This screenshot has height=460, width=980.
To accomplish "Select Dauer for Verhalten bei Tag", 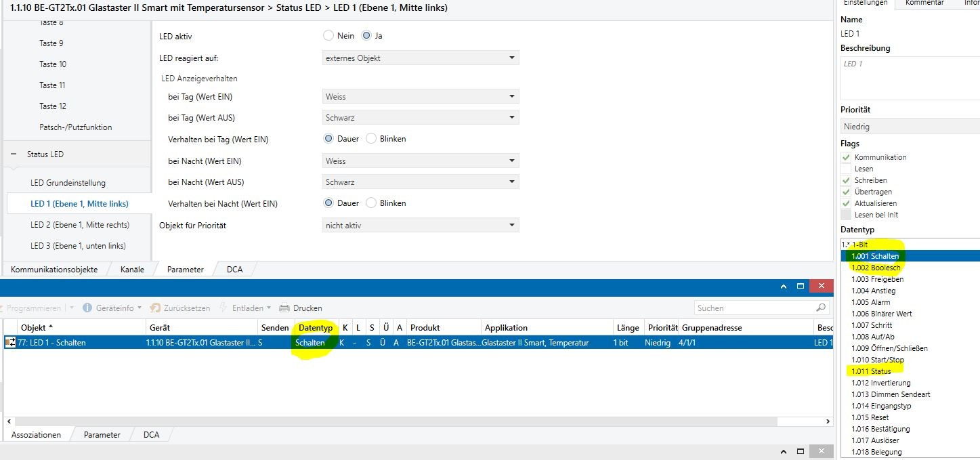I will (x=328, y=138).
